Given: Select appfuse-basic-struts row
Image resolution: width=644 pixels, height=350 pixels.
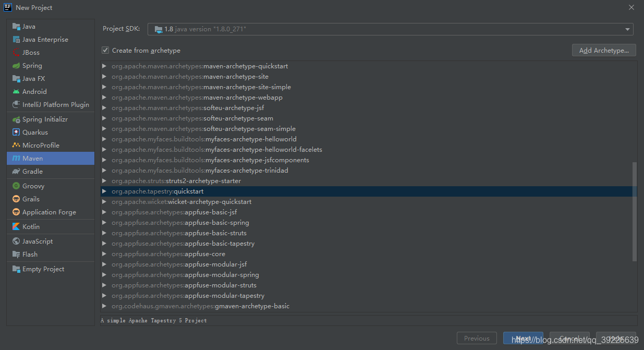Looking at the screenshot, I should 369,233.
